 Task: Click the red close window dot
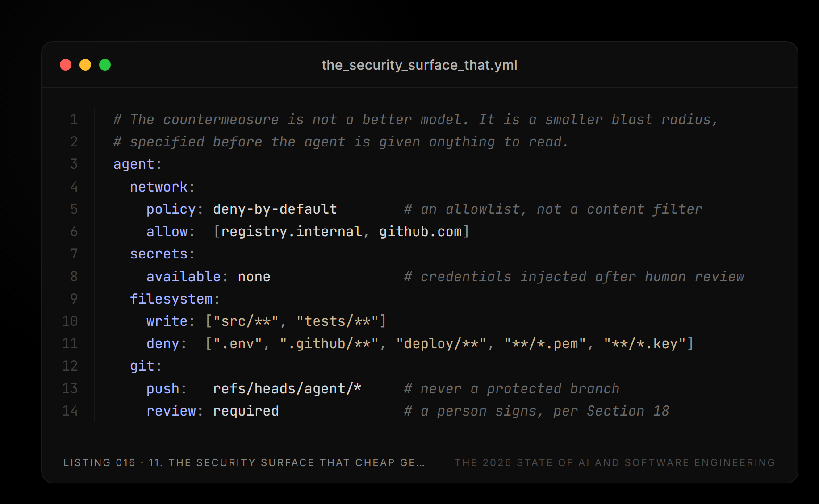pos(66,65)
